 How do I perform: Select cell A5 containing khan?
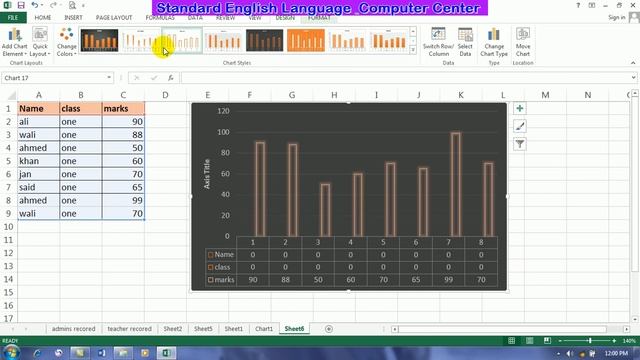38,161
